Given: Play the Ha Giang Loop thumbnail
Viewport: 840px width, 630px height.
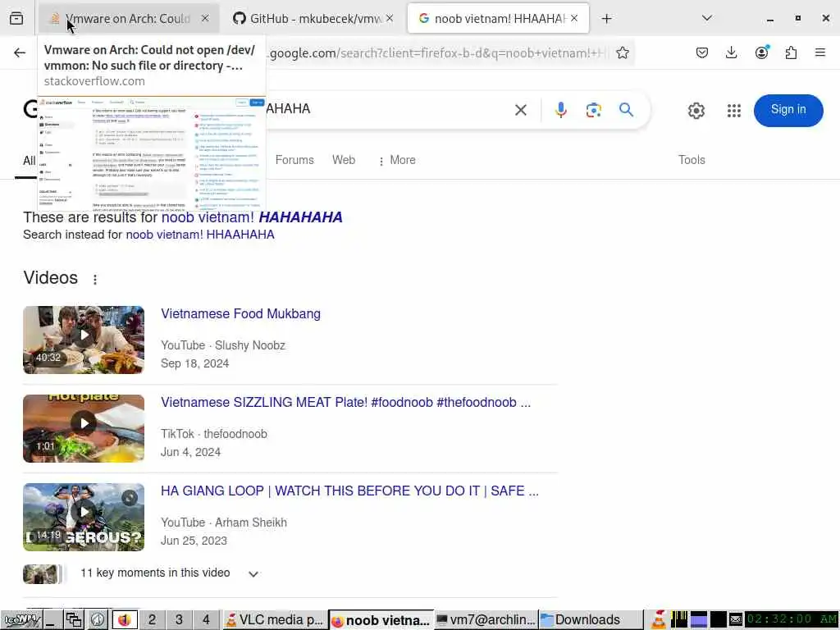Looking at the screenshot, I should coord(84,517).
